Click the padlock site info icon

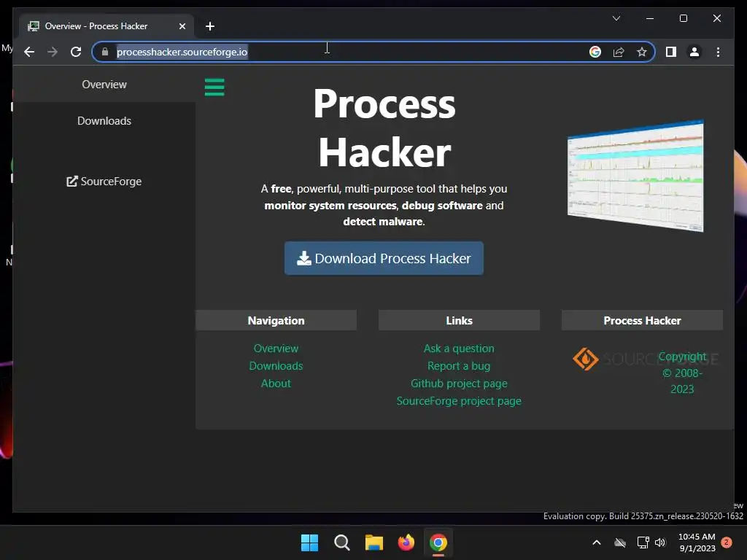(x=105, y=52)
